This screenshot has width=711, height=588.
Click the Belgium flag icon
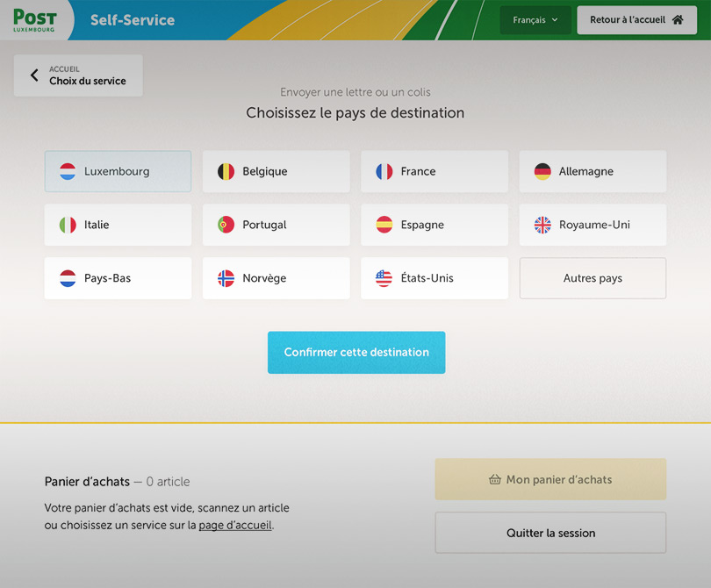click(226, 171)
